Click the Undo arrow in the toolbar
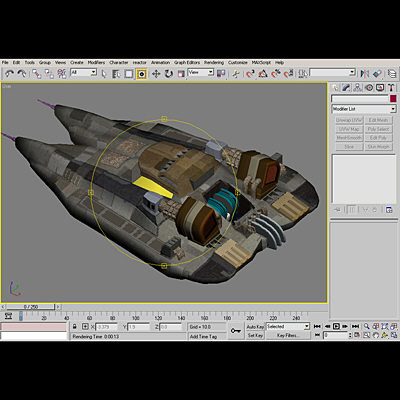 (x=9, y=73)
